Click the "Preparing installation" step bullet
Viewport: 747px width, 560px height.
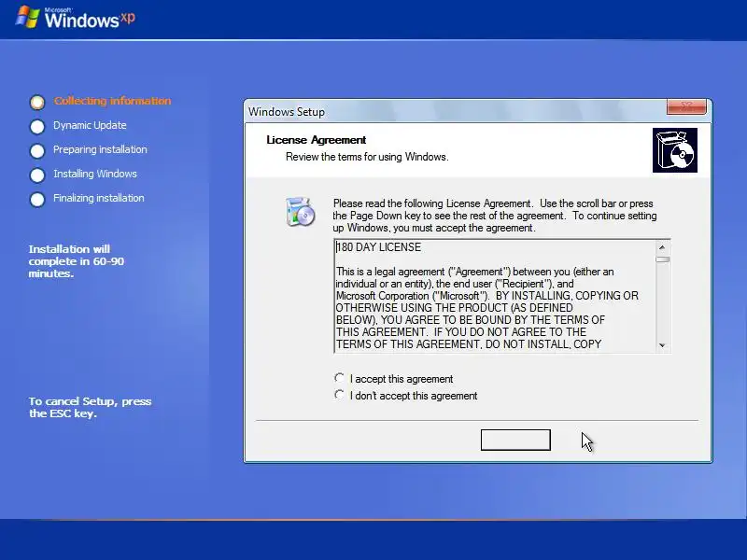[x=37, y=150]
